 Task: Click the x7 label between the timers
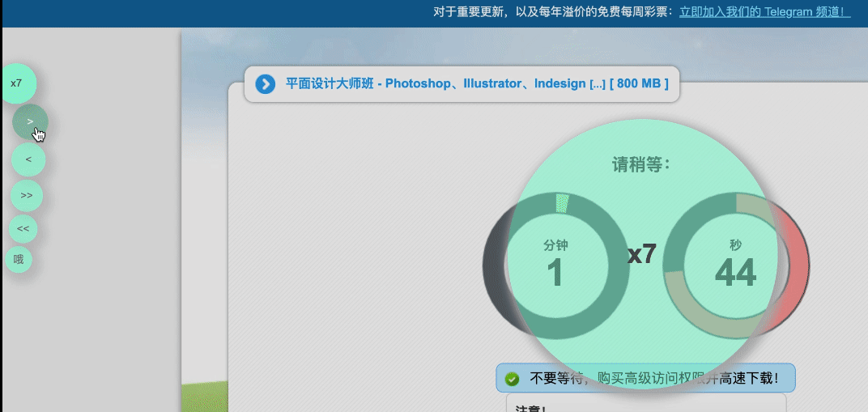[642, 254]
